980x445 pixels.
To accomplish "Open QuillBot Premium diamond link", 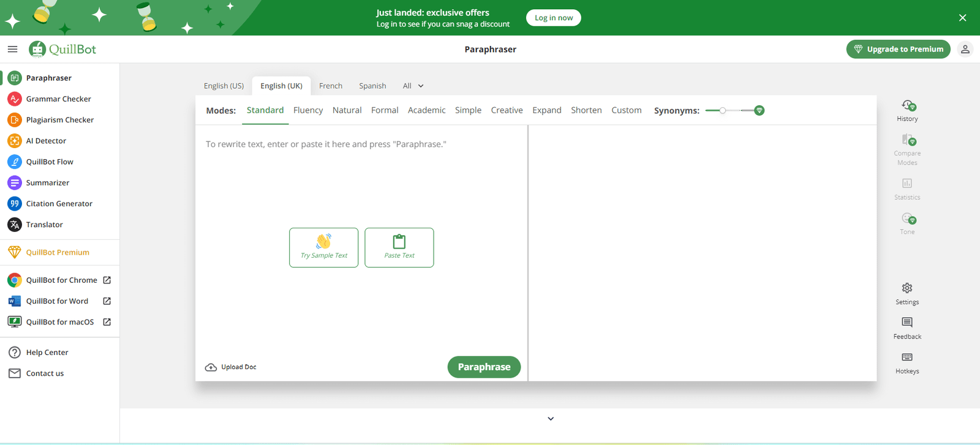I will coord(60,252).
